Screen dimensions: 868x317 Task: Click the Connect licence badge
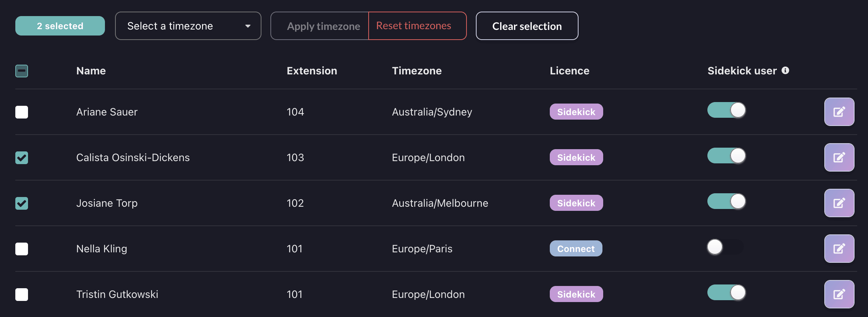(x=576, y=249)
